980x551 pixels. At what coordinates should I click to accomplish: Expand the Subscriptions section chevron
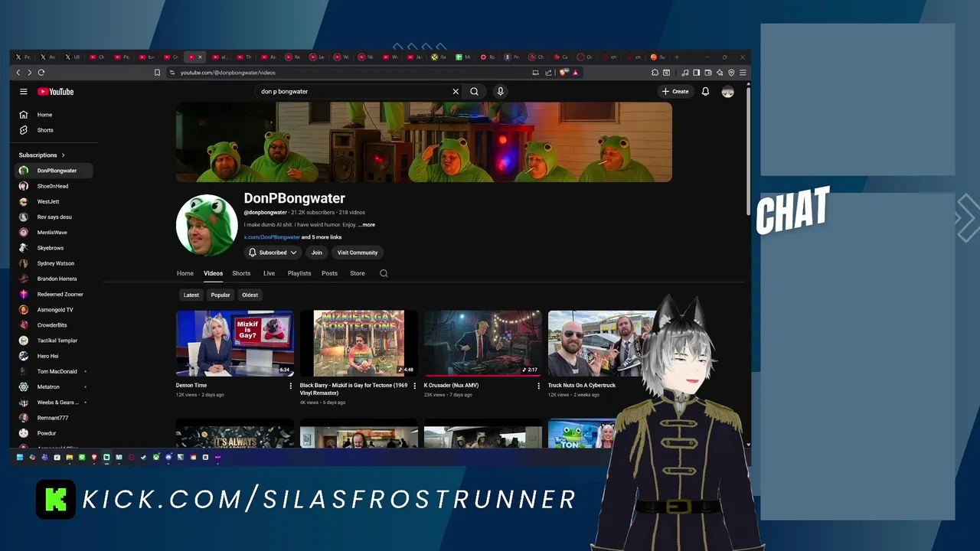[x=63, y=155]
